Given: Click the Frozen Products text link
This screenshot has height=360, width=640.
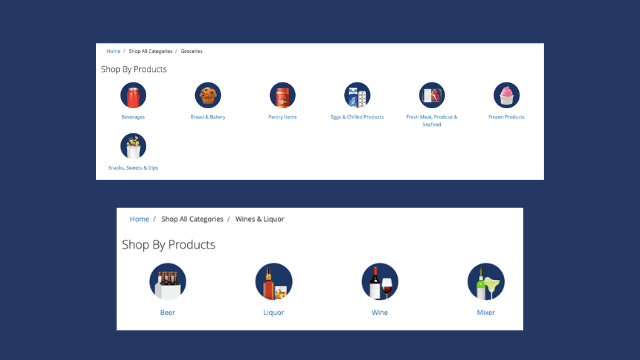Looking at the screenshot, I should (x=507, y=117).
